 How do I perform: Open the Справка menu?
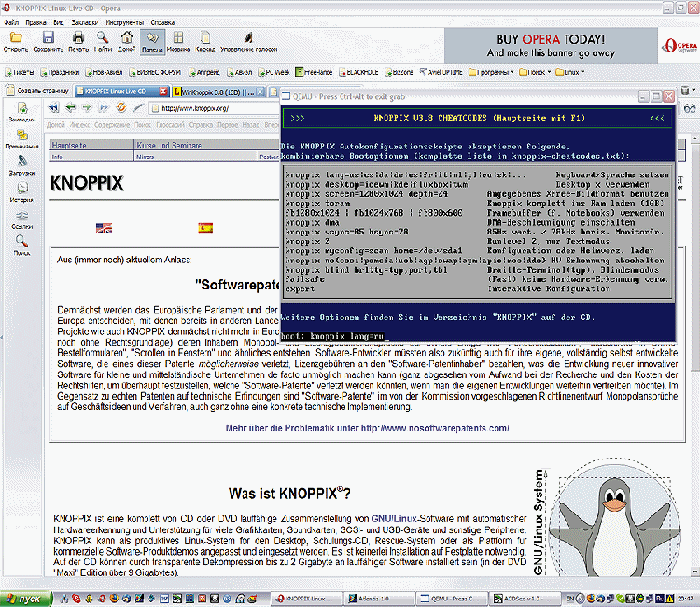tap(162, 22)
